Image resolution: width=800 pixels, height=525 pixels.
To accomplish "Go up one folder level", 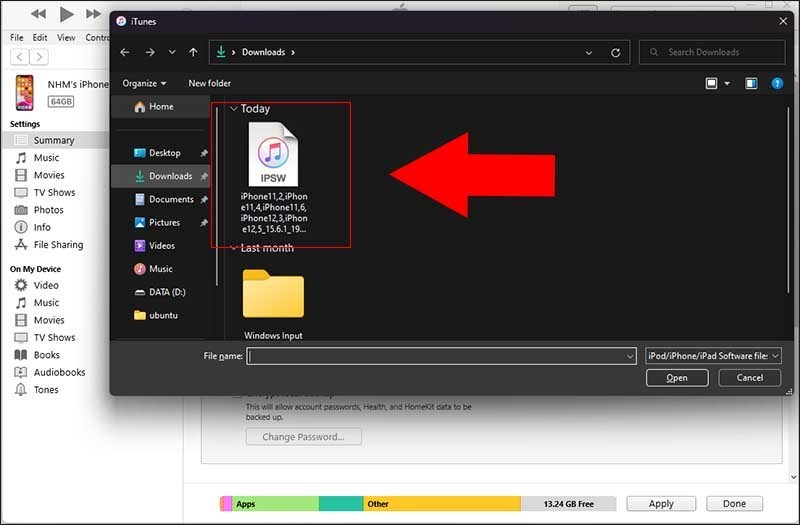I will (193, 52).
